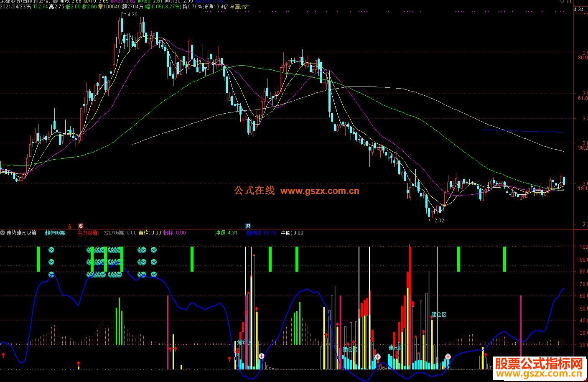The width and height of the screenshot is (588, 382).
Task: Click the 50.0 level on indicator axis
Action: tap(583, 308)
